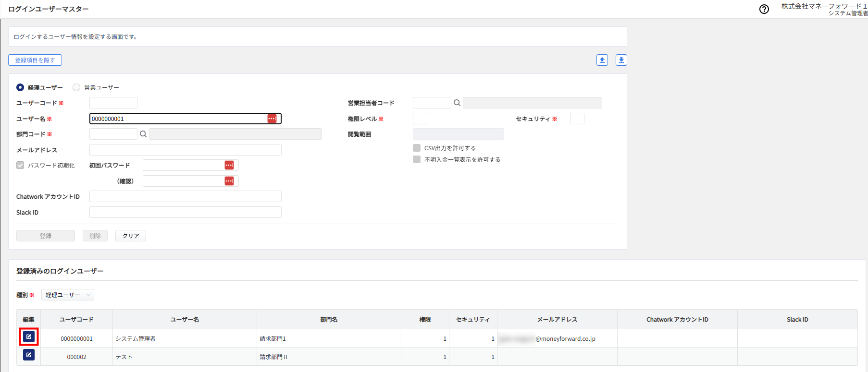868x372 pixels.
Task: Click the Slack ID input field
Action: (x=185, y=212)
